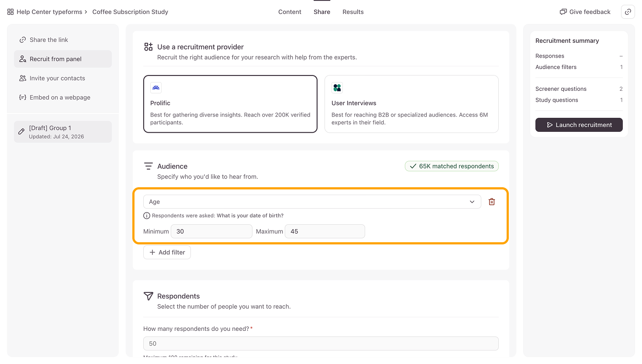
Task: Click the play arrow icon on Launch recruitment
Action: [550, 125]
